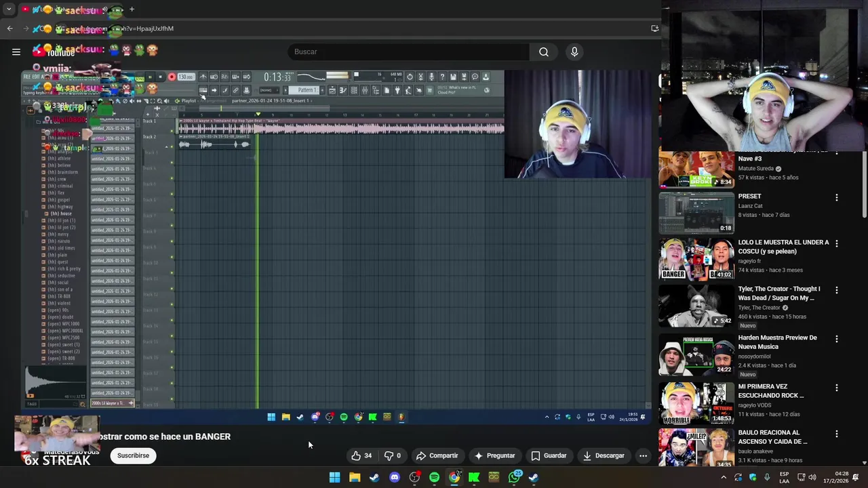Open options for the BAULO REACIONA video
This screenshot has height=488, width=868.
pos(836,434)
